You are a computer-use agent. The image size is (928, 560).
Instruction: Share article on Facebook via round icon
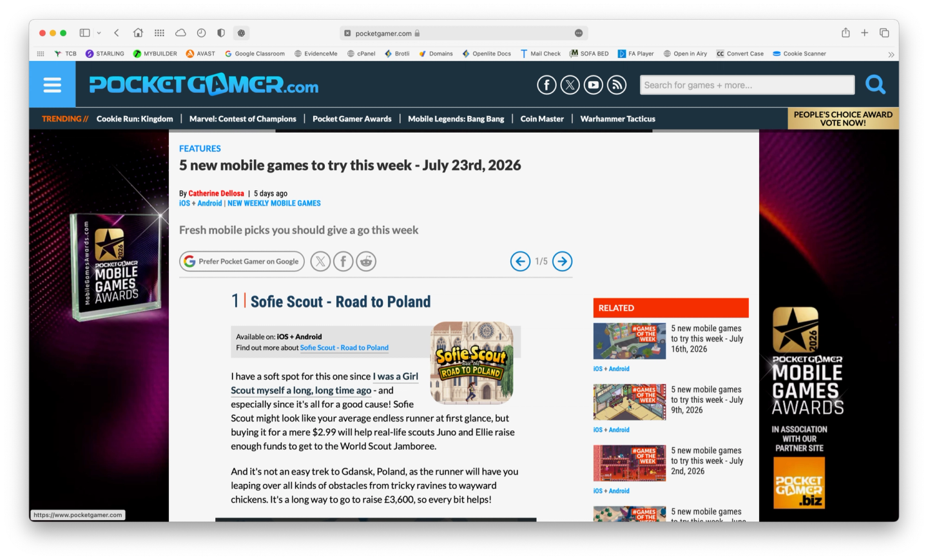pyautogui.click(x=343, y=261)
